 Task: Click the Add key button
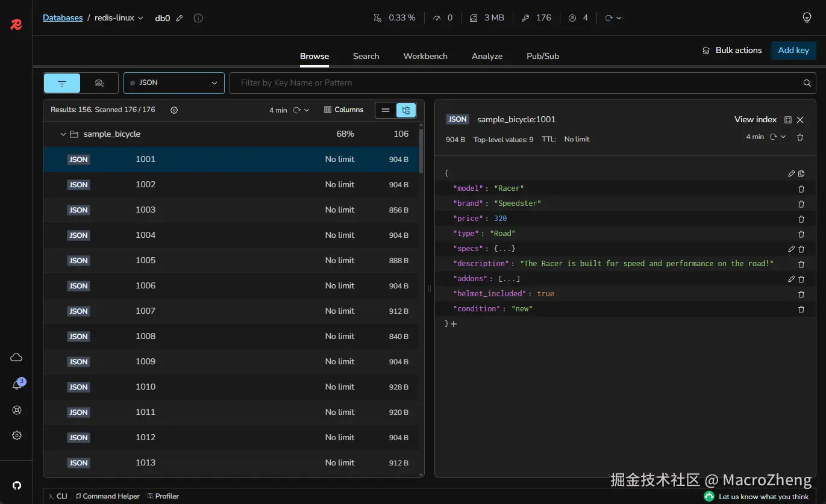pyautogui.click(x=793, y=51)
